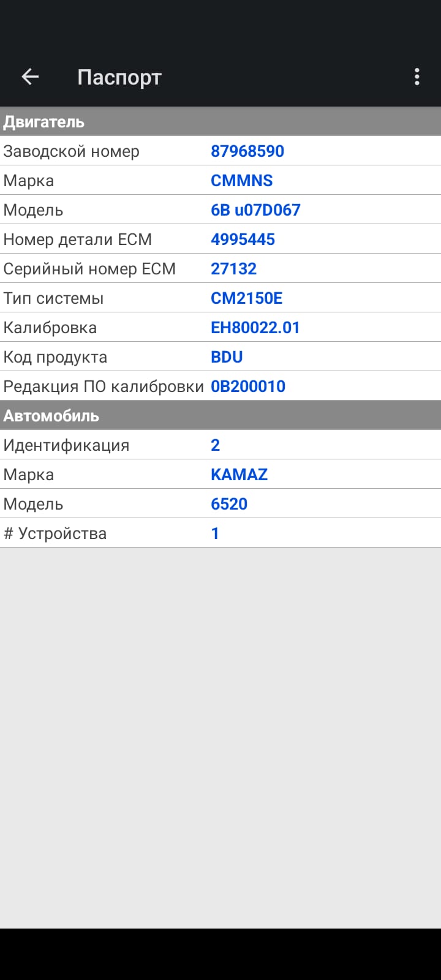Screen dimensions: 441x980
Task: Select the Автомобиль section header
Action: point(51,416)
